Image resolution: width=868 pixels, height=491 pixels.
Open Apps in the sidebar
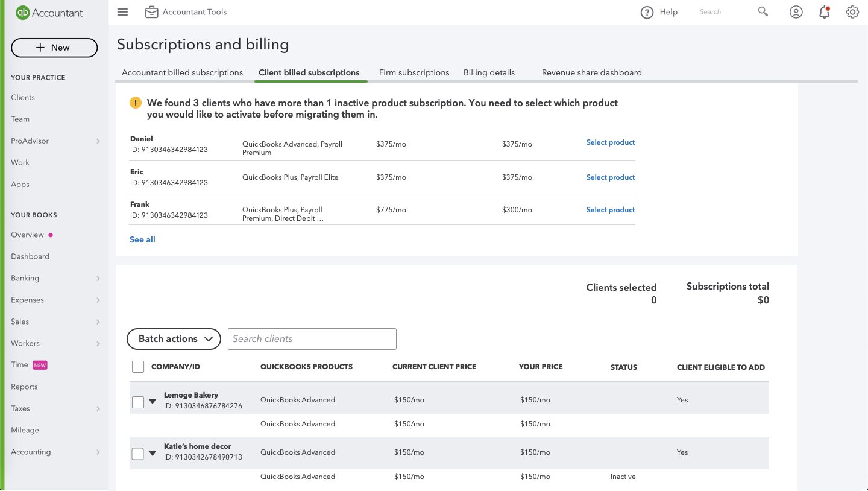pos(20,185)
